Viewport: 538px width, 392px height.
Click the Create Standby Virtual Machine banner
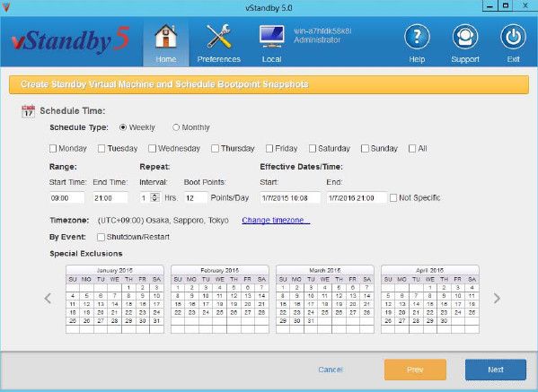[x=269, y=84]
